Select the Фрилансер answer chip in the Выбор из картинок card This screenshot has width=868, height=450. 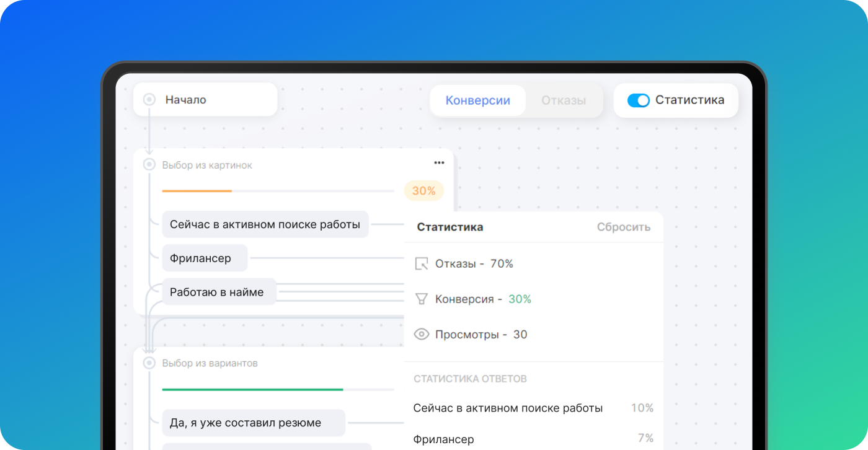click(205, 258)
